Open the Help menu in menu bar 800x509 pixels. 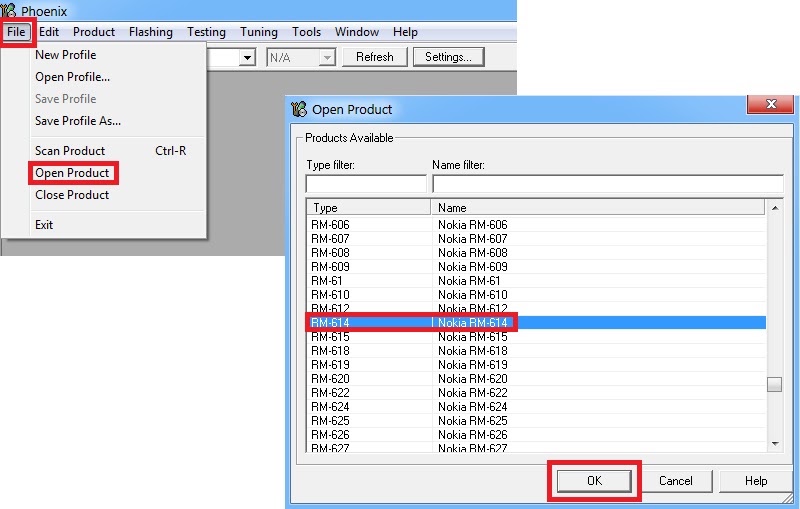[405, 32]
